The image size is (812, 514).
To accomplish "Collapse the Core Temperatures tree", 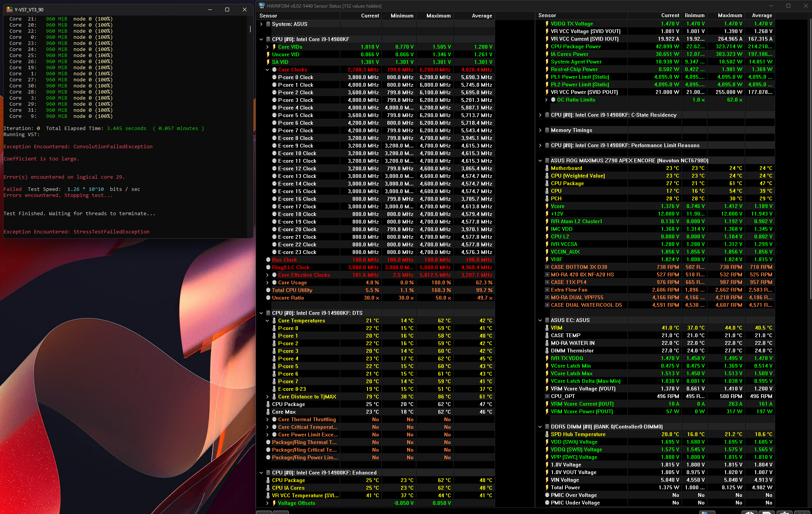I will pyautogui.click(x=267, y=320).
